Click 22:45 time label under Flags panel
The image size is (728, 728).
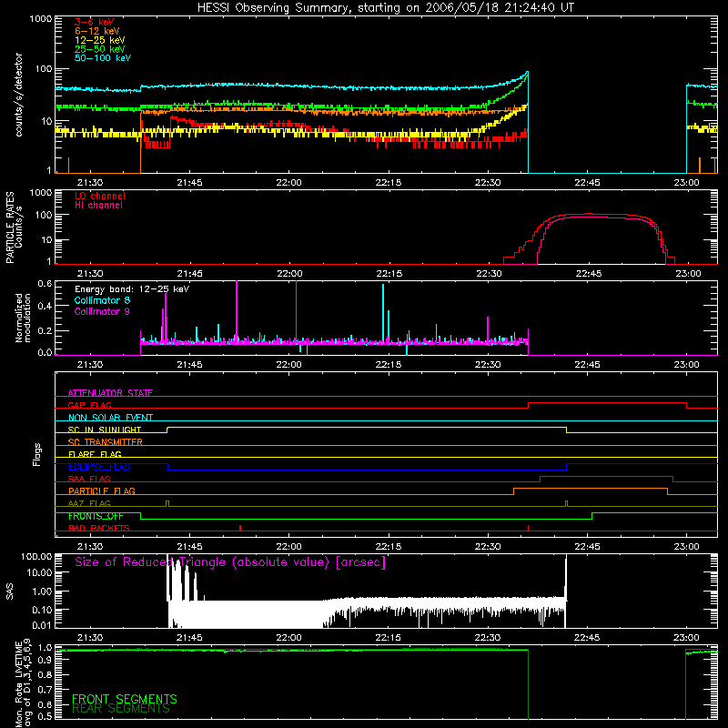(x=587, y=547)
